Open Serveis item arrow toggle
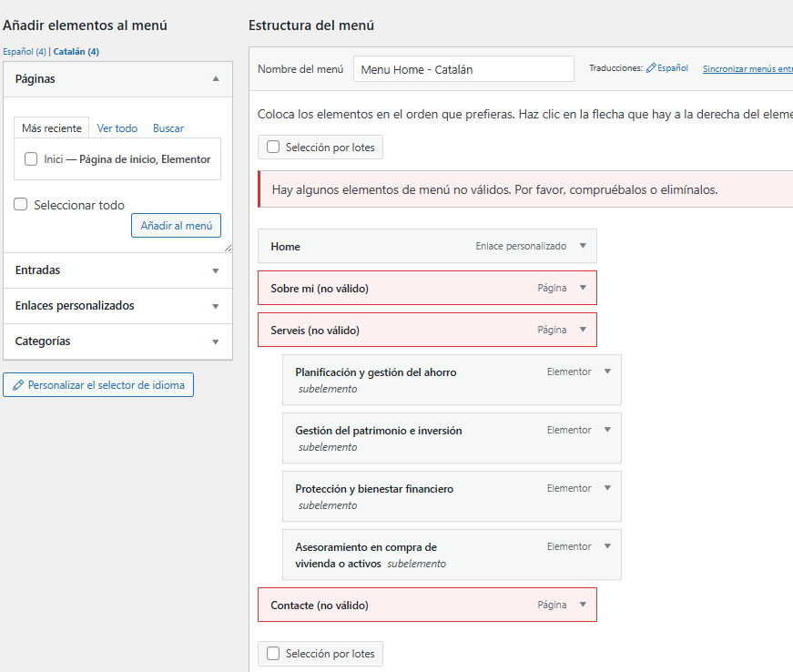The width and height of the screenshot is (793, 672). click(583, 330)
